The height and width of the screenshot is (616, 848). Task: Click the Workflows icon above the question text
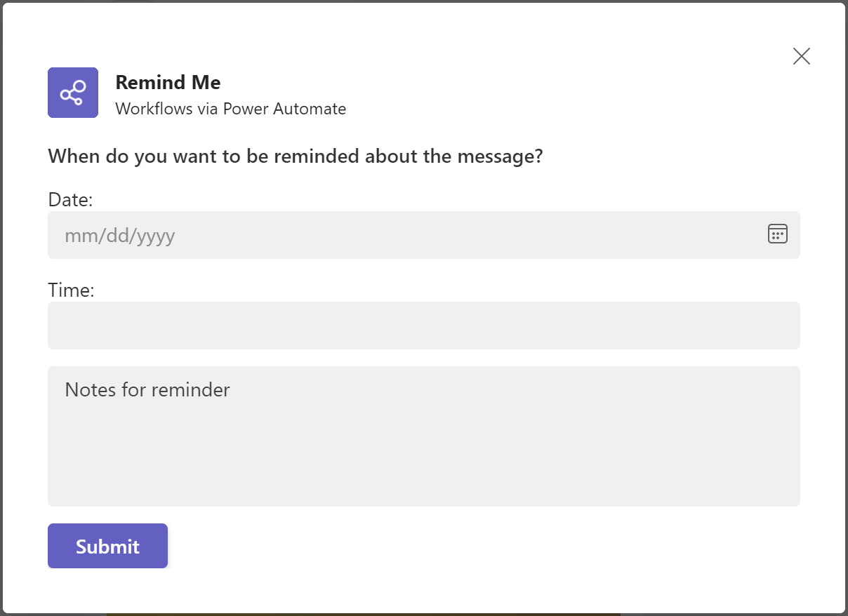coord(72,92)
